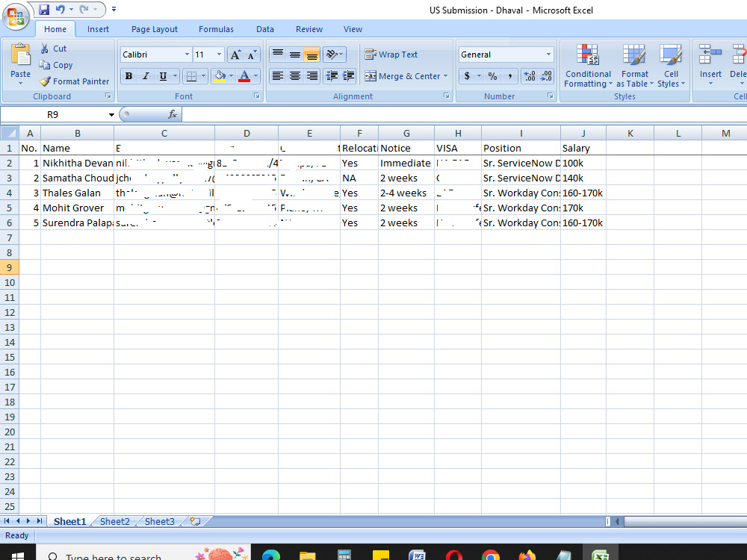Open Font dialog box launcher

click(257, 96)
